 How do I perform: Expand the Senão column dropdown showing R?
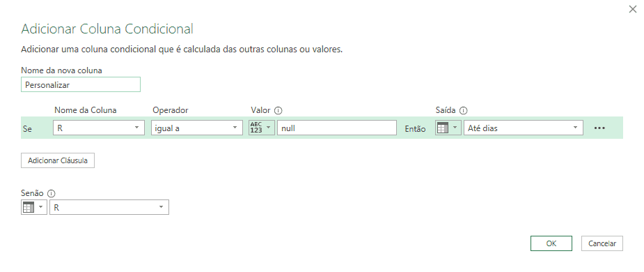click(x=109, y=207)
